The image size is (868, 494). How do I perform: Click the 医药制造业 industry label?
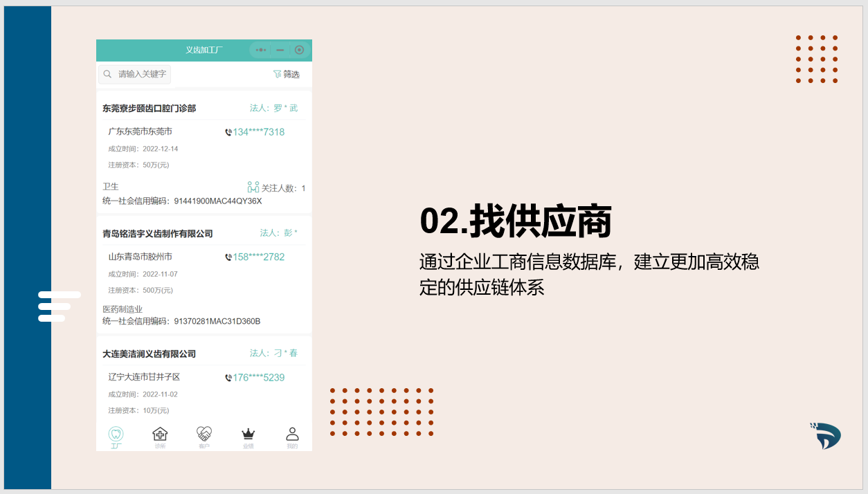pyautogui.click(x=123, y=309)
